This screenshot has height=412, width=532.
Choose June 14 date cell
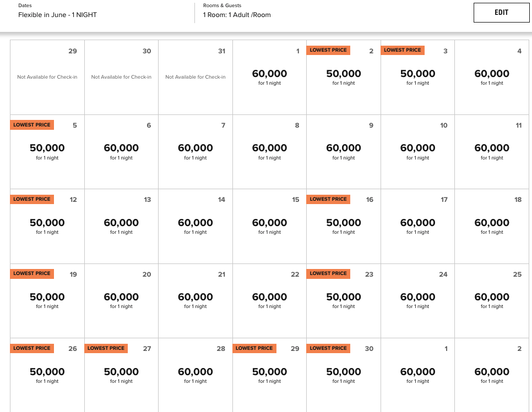tap(196, 226)
